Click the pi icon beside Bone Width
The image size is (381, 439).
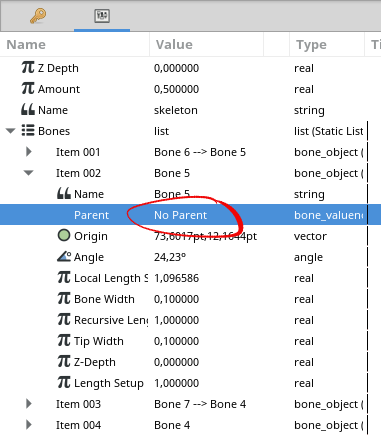64,298
